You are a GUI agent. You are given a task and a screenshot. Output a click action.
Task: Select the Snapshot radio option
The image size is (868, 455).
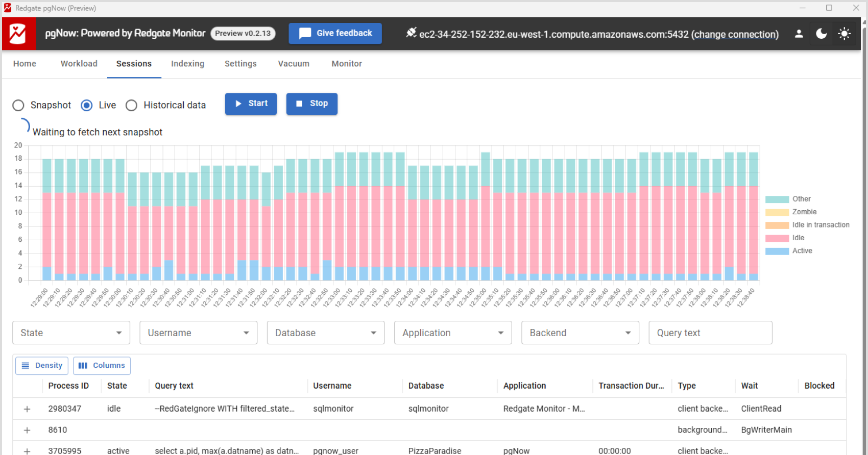pos(18,106)
